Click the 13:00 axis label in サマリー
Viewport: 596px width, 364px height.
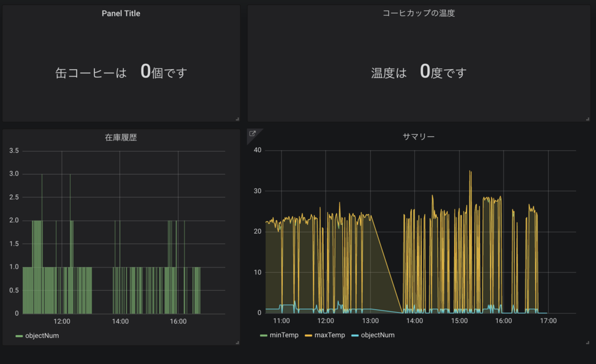(x=370, y=321)
